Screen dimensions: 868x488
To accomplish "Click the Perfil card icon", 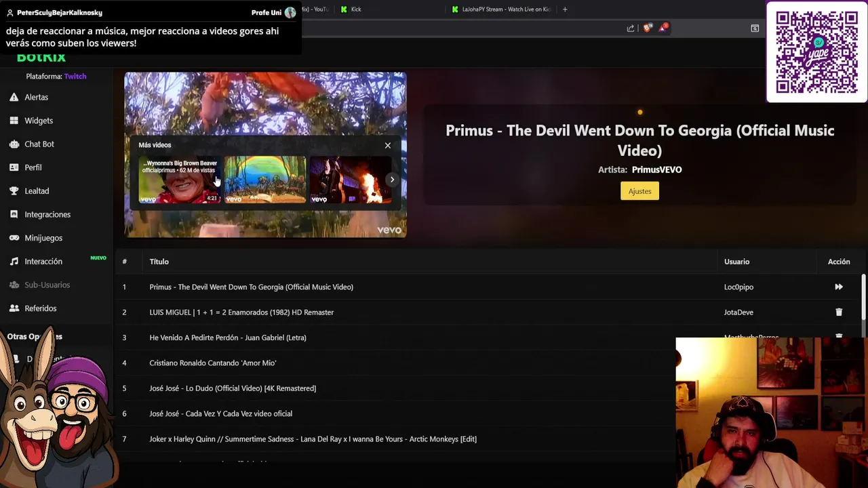I will [x=14, y=167].
